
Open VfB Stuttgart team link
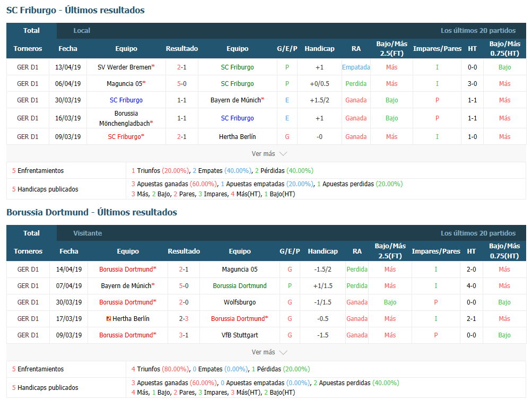pyautogui.click(x=240, y=335)
